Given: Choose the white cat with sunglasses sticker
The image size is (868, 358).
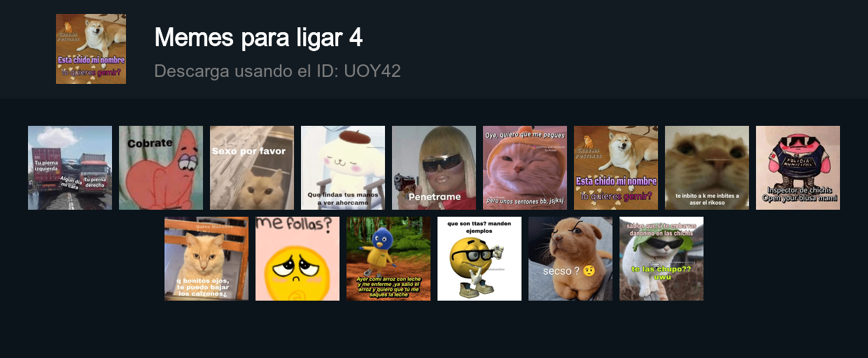Looking at the screenshot, I should click(661, 259).
